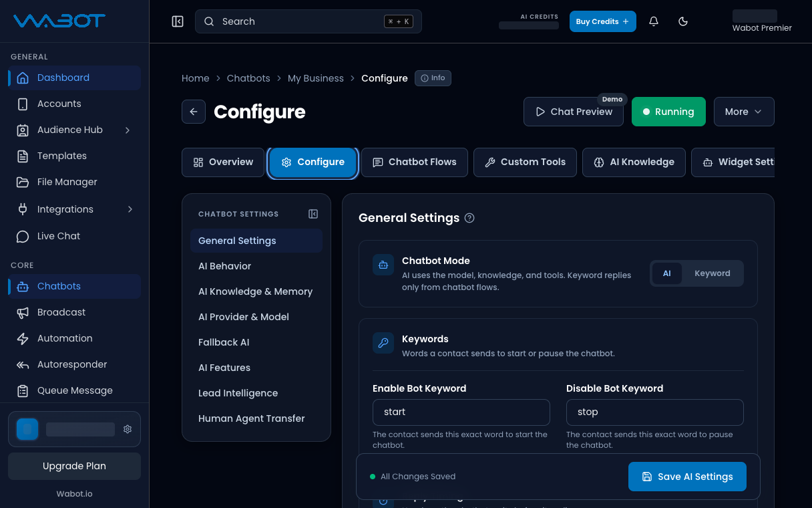Open Dashboard in sidebar
812x508 pixels.
tap(74, 78)
